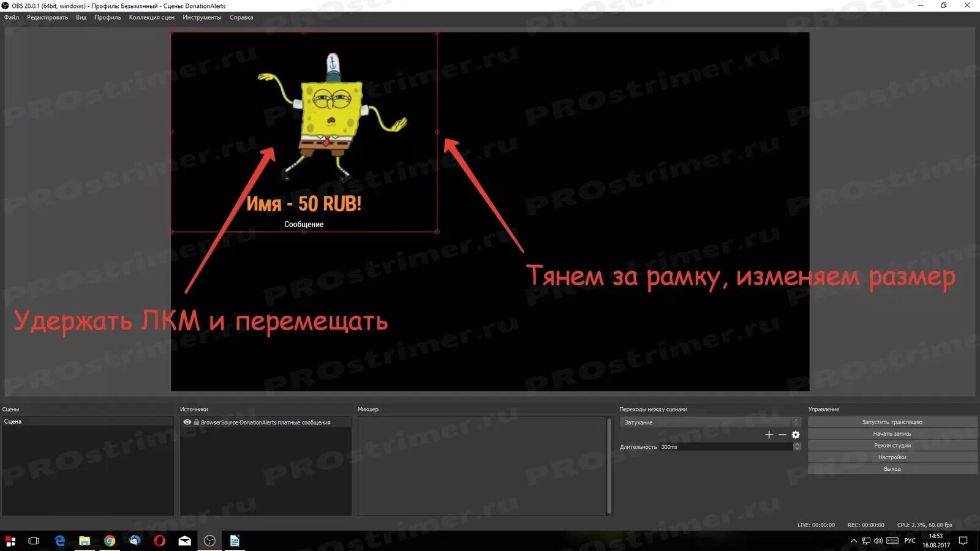This screenshot has width=980, height=551.
Task: Open Action Center notifications icon
Action: (x=963, y=541)
